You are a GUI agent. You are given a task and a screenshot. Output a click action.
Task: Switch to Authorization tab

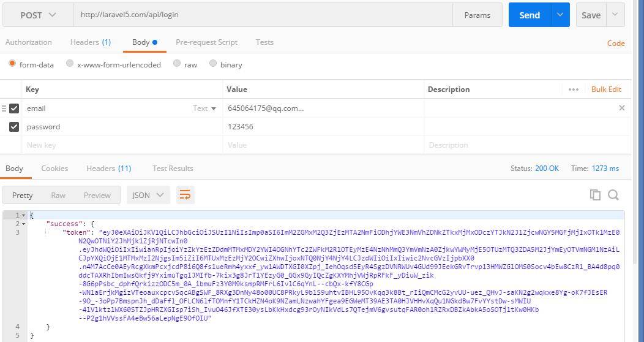[x=28, y=42]
